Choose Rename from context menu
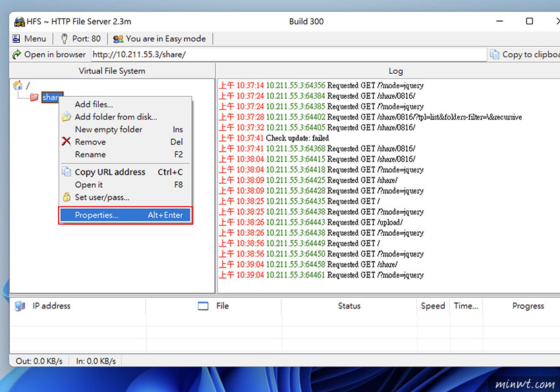The height and width of the screenshot is (392, 560). (125, 154)
